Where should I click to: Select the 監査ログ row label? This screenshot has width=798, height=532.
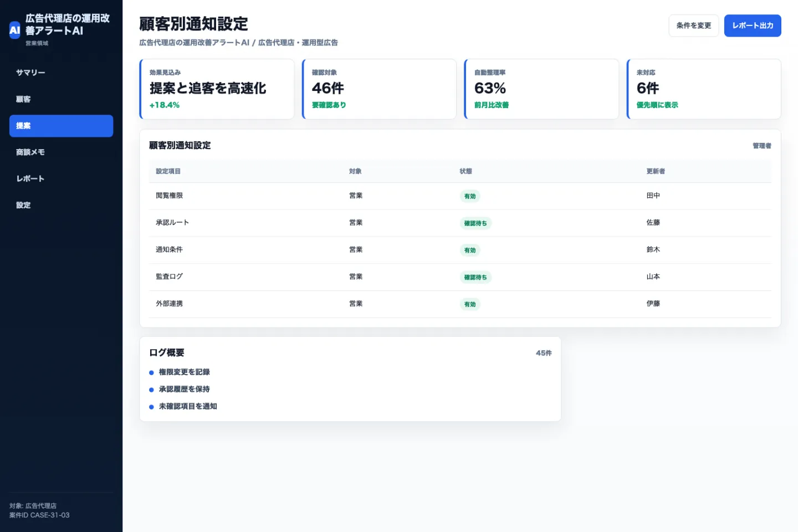coord(169,277)
